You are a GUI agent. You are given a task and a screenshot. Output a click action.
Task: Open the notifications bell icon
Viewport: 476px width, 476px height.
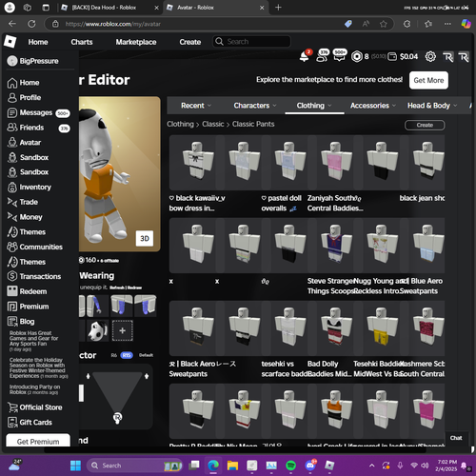[x=304, y=56]
